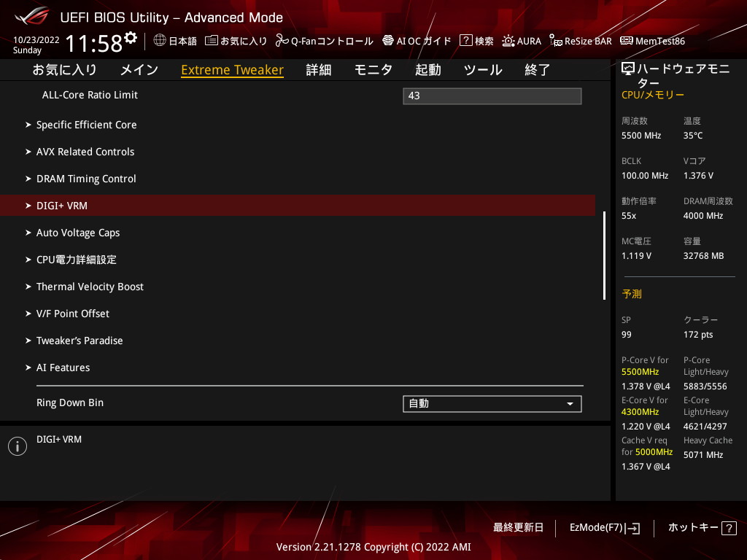The height and width of the screenshot is (560, 747).
Task: Click the EzMode exit arrow icon
Action: coord(633,528)
